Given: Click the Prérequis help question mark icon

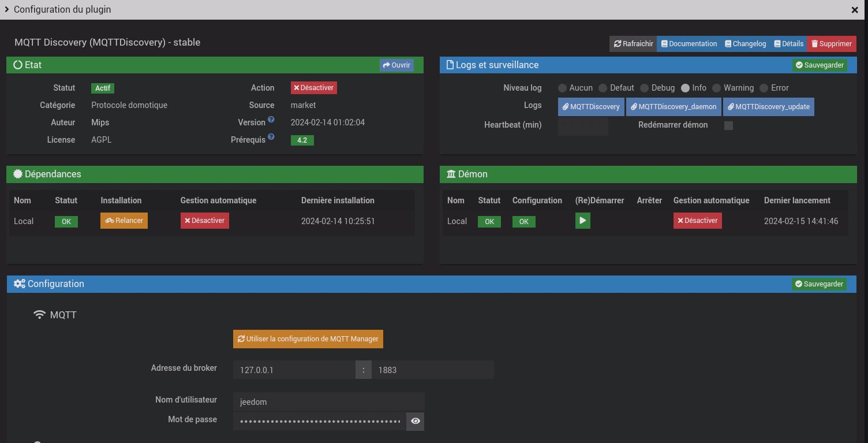Looking at the screenshot, I should (x=271, y=137).
